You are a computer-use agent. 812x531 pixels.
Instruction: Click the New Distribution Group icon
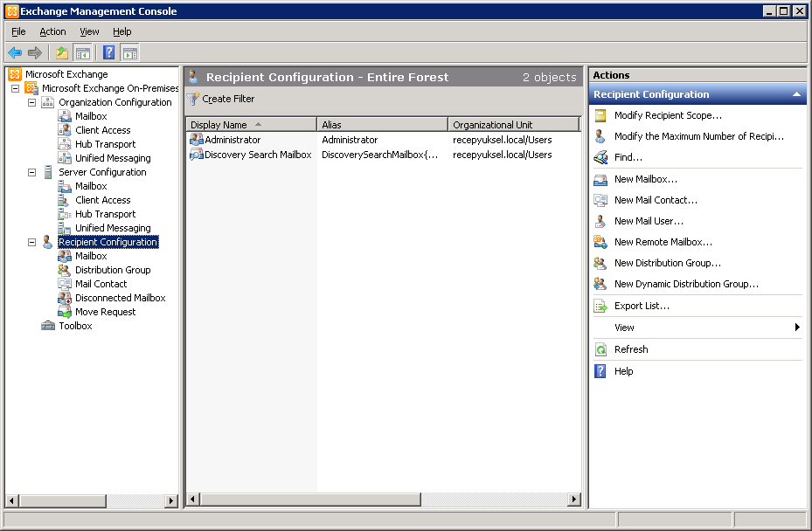point(600,263)
